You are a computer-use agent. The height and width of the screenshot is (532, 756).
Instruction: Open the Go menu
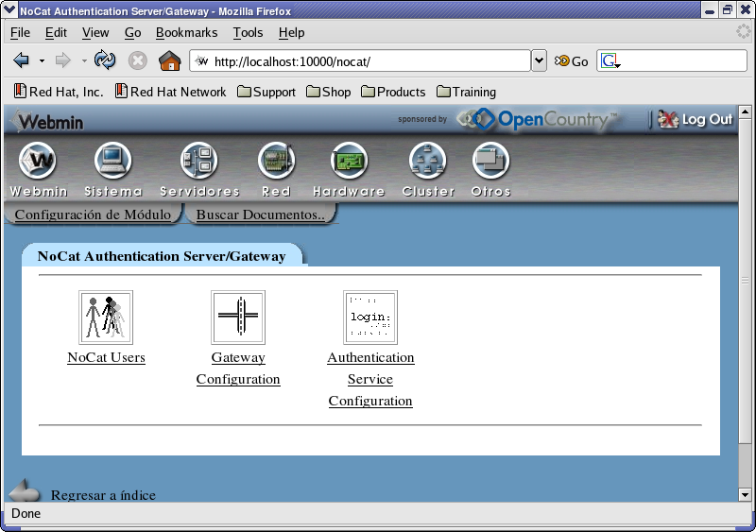pyautogui.click(x=132, y=32)
